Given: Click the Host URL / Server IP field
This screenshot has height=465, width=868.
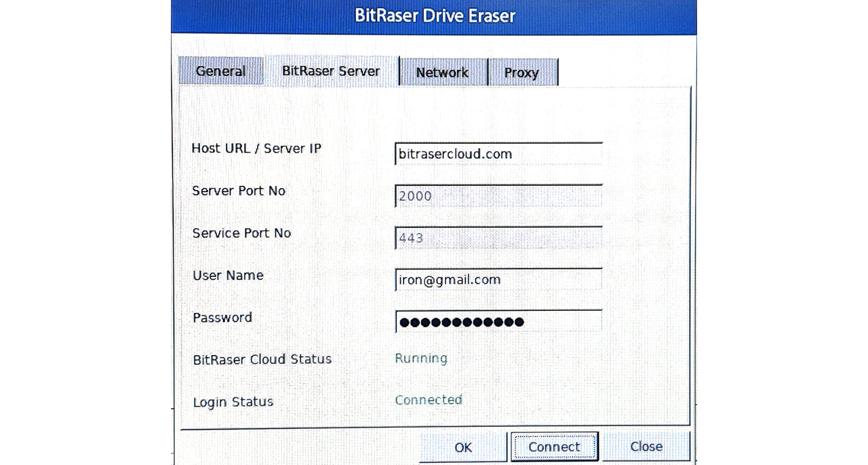Looking at the screenshot, I should coord(498,154).
